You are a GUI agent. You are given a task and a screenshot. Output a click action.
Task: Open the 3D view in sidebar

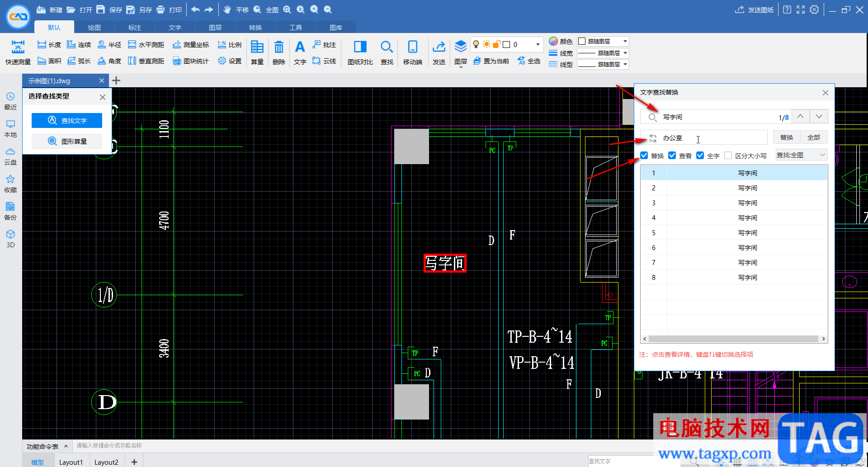(x=10, y=239)
